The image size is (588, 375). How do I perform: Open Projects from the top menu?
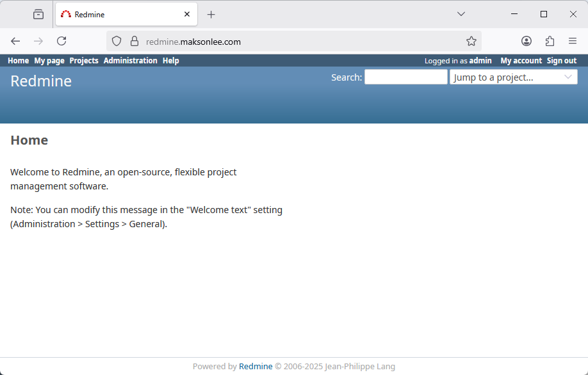[x=84, y=61]
